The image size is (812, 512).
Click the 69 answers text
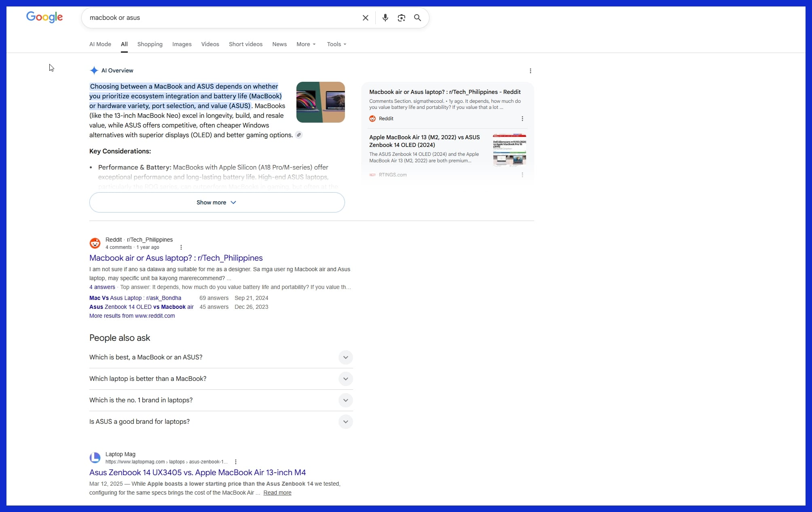214,298
